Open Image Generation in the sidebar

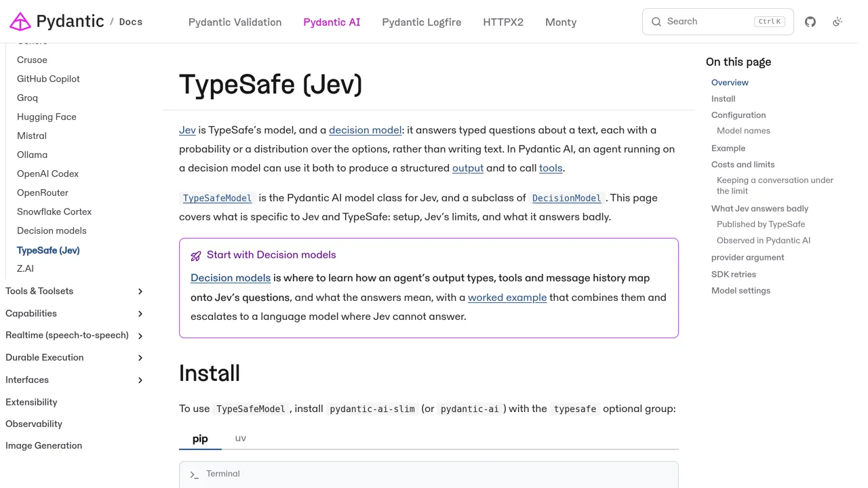(43, 445)
